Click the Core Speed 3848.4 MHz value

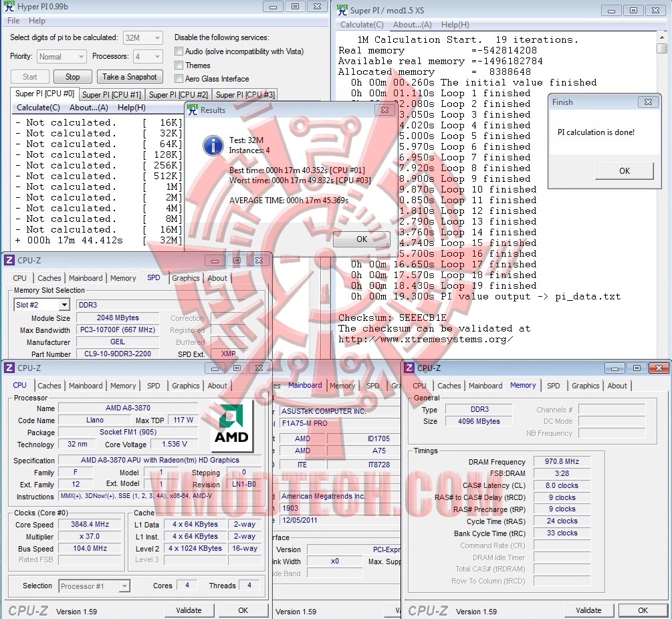point(90,524)
